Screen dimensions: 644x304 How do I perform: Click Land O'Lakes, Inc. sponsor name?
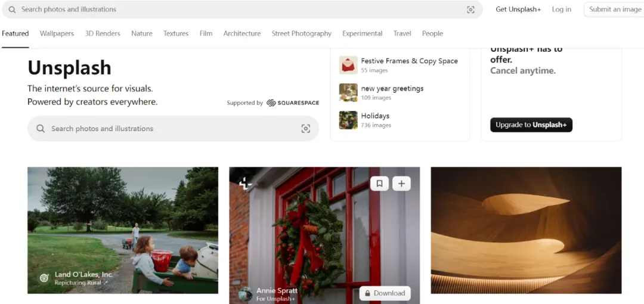[84, 275]
